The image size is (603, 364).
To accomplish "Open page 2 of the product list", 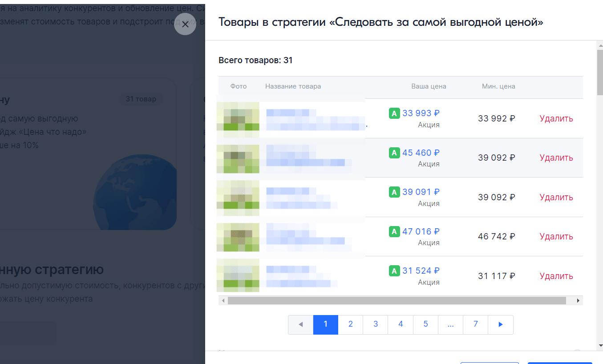I will (350, 324).
